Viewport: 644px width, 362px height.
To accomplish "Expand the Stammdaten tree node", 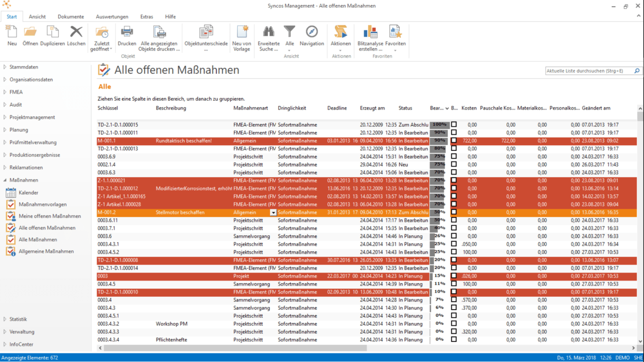I will 5,67.
